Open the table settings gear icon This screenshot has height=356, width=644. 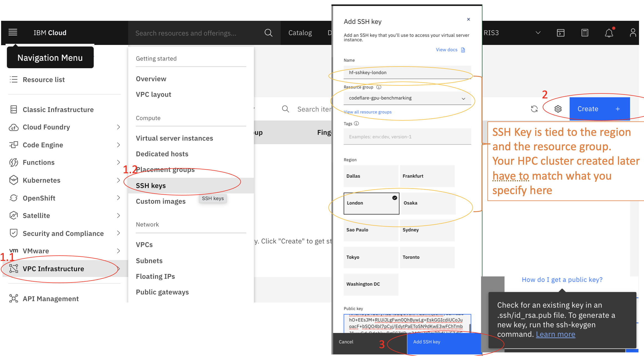(558, 109)
